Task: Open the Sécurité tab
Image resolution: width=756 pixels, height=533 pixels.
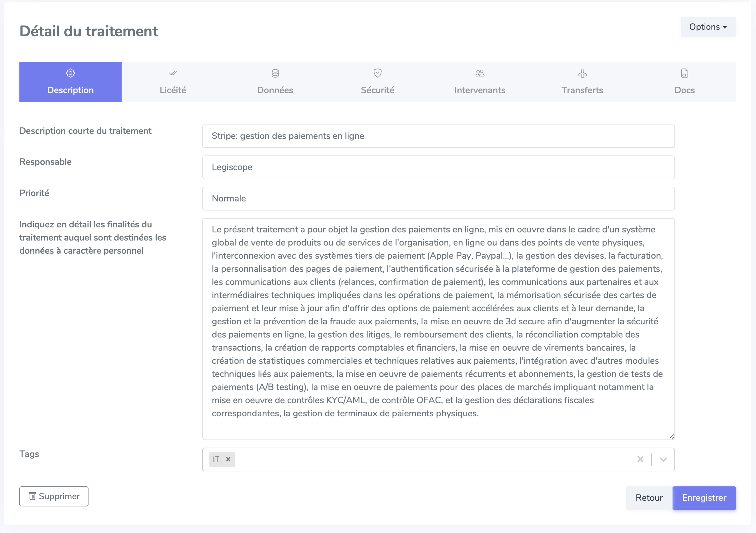Action: point(378,82)
